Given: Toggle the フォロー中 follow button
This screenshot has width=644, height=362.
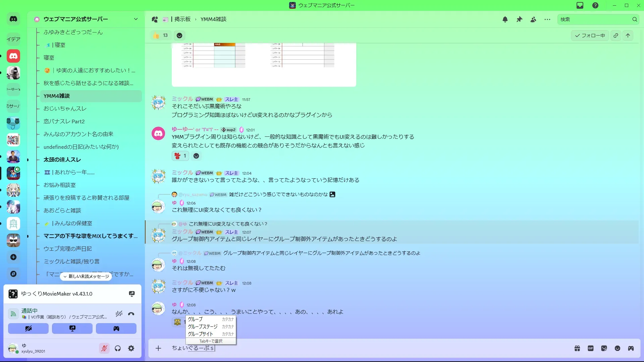Looking at the screenshot, I should [x=590, y=36].
